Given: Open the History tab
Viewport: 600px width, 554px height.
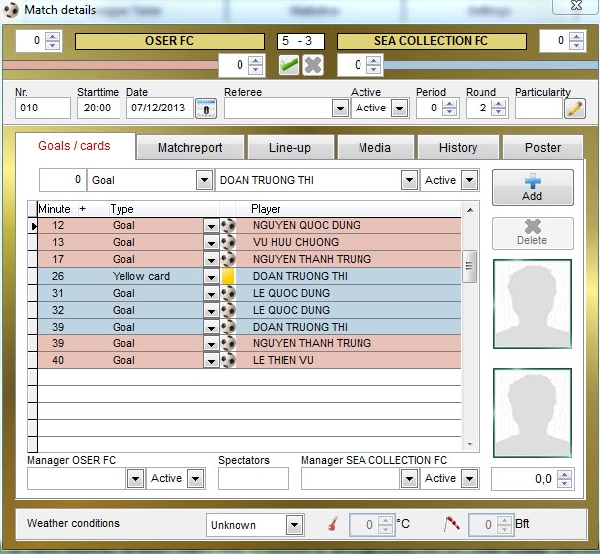Looking at the screenshot, I should (458, 147).
